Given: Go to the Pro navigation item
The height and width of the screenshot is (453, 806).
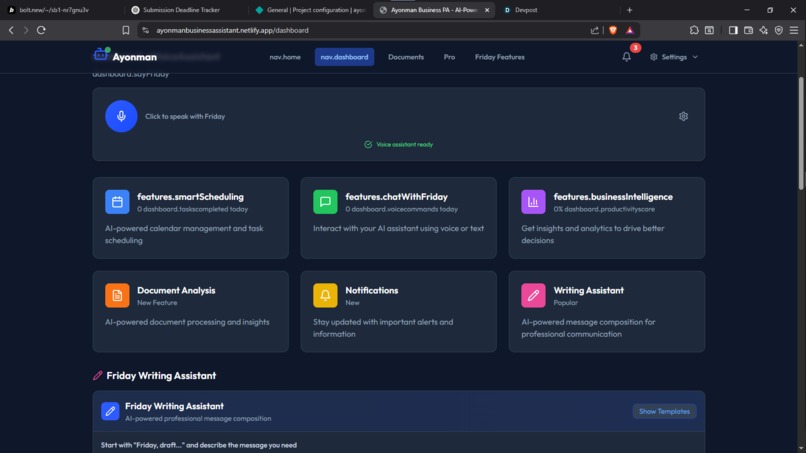Looking at the screenshot, I should click(x=449, y=57).
